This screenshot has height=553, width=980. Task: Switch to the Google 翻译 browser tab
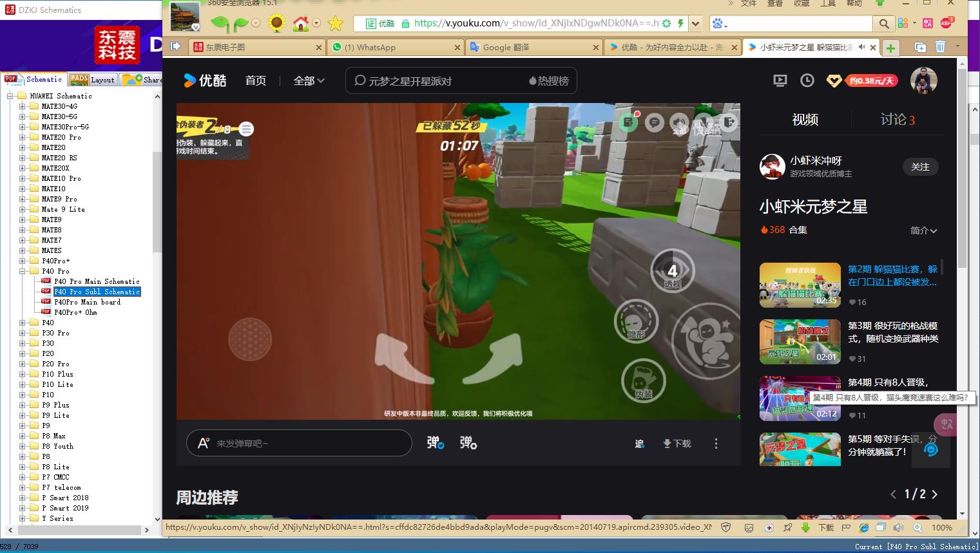tap(534, 47)
